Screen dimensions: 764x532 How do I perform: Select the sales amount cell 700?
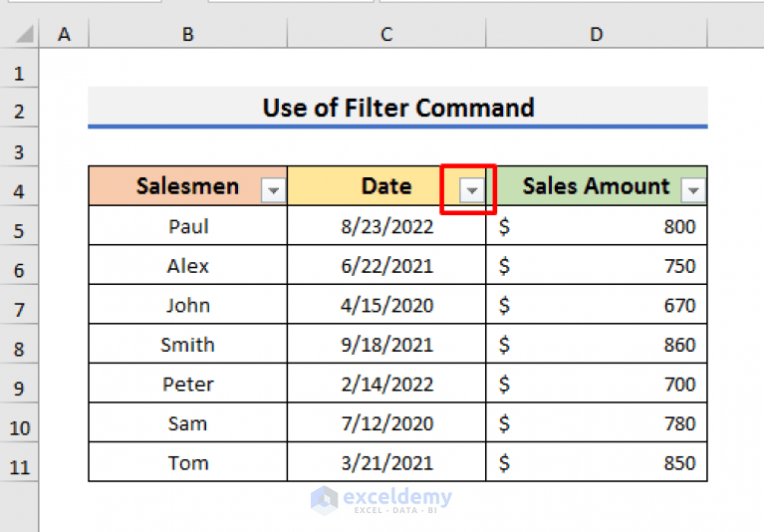pyautogui.click(x=597, y=384)
